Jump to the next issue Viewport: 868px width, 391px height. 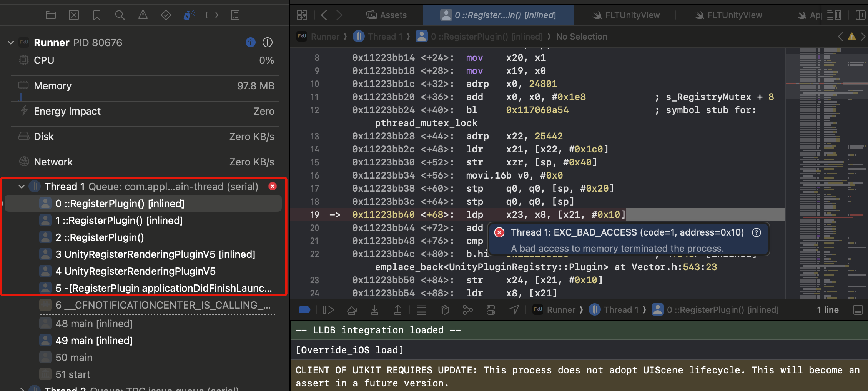(863, 37)
